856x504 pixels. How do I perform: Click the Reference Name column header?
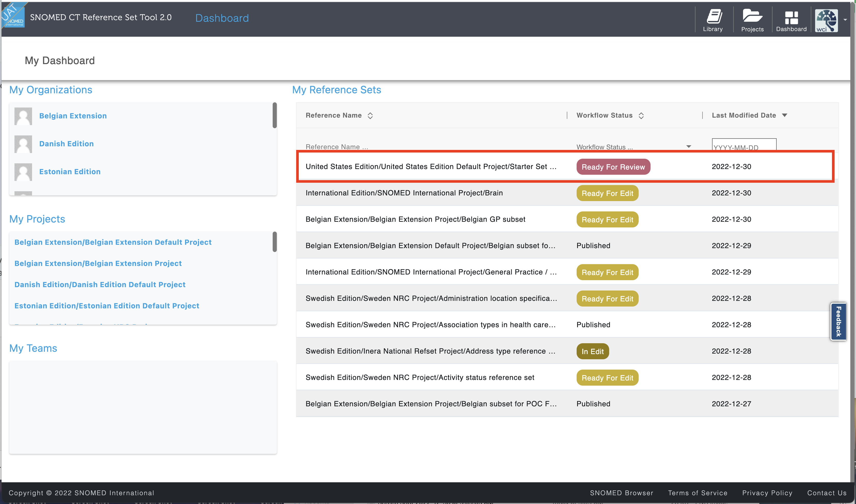coord(334,116)
